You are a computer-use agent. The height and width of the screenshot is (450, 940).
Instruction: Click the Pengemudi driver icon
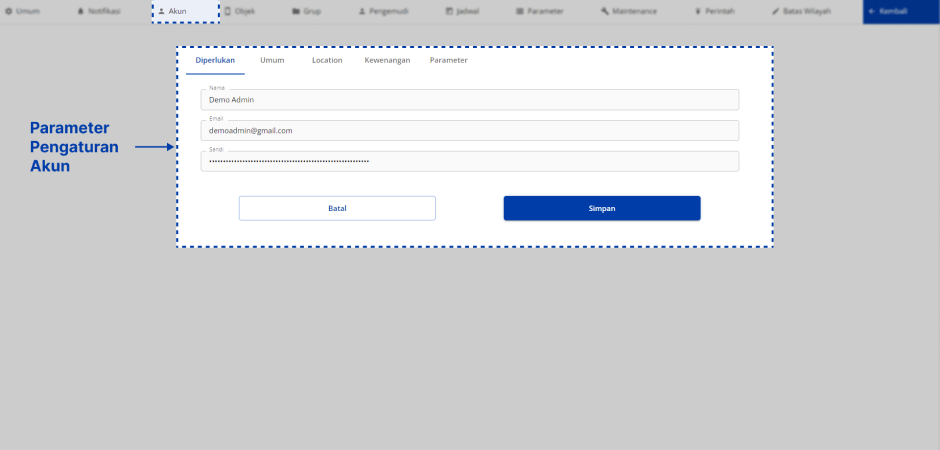pos(363,11)
